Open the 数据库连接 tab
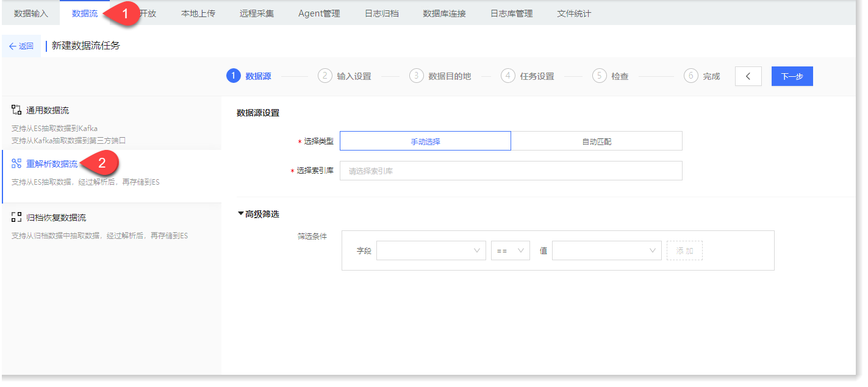 [445, 13]
